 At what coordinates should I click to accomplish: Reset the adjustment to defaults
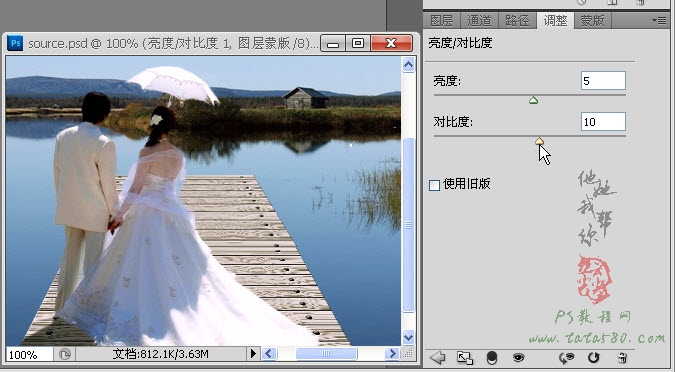[594, 357]
